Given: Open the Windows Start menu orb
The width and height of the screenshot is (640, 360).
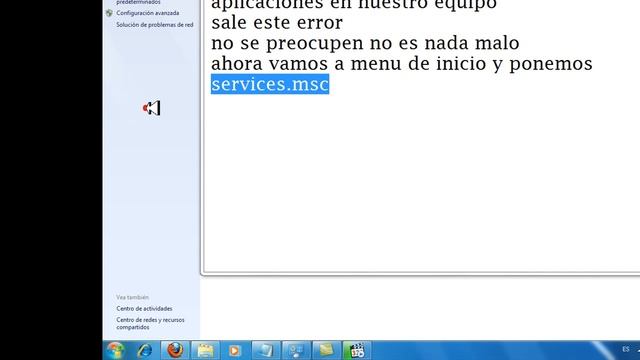Looking at the screenshot, I should pos(116,350).
